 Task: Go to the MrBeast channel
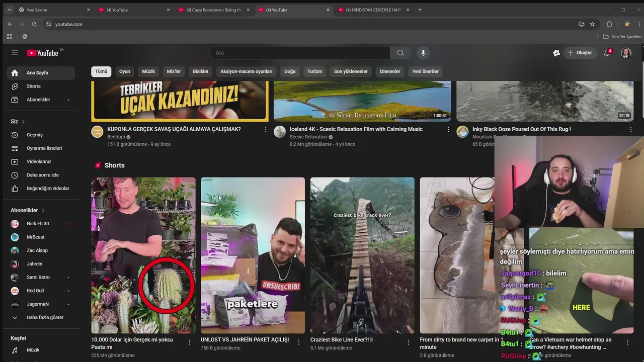[41, 237]
